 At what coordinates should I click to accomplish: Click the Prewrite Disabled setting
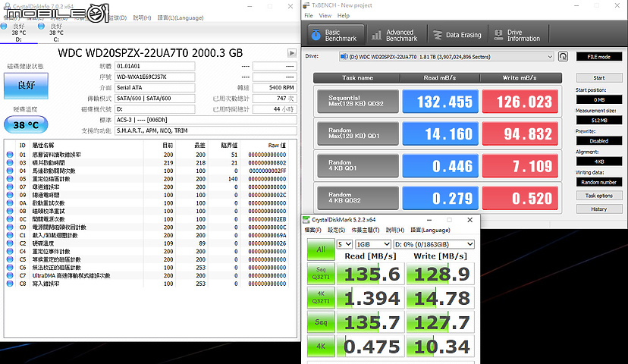point(598,141)
